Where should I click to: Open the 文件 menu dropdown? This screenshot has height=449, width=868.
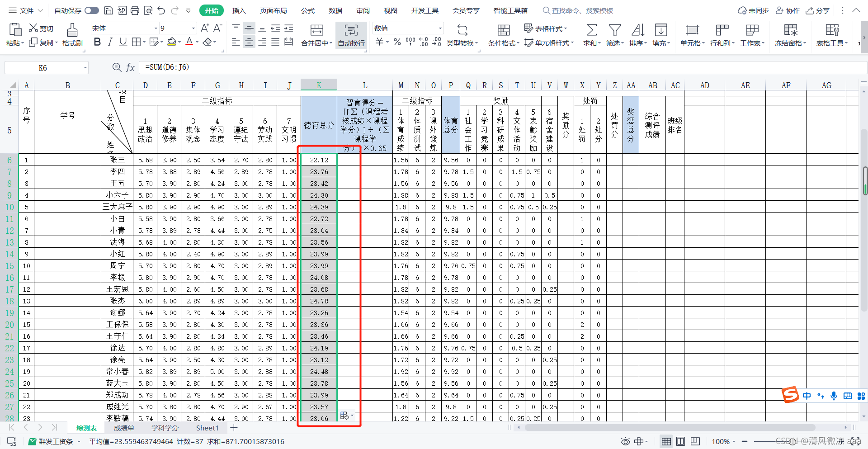tap(26, 10)
